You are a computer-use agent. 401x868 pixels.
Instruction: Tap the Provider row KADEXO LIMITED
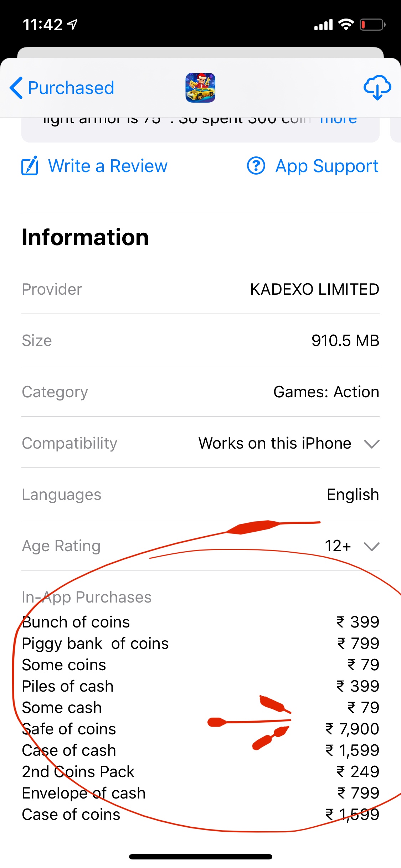pyautogui.click(x=200, y=289)
